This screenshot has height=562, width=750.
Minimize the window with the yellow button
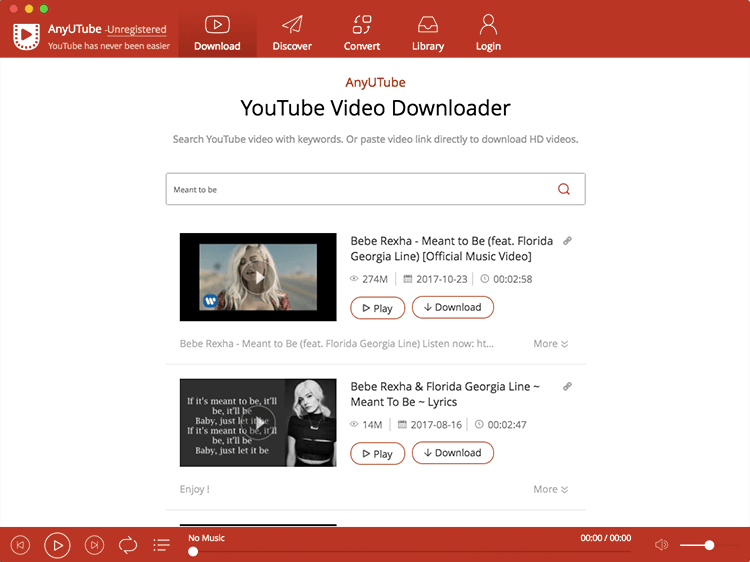point(29,8)
